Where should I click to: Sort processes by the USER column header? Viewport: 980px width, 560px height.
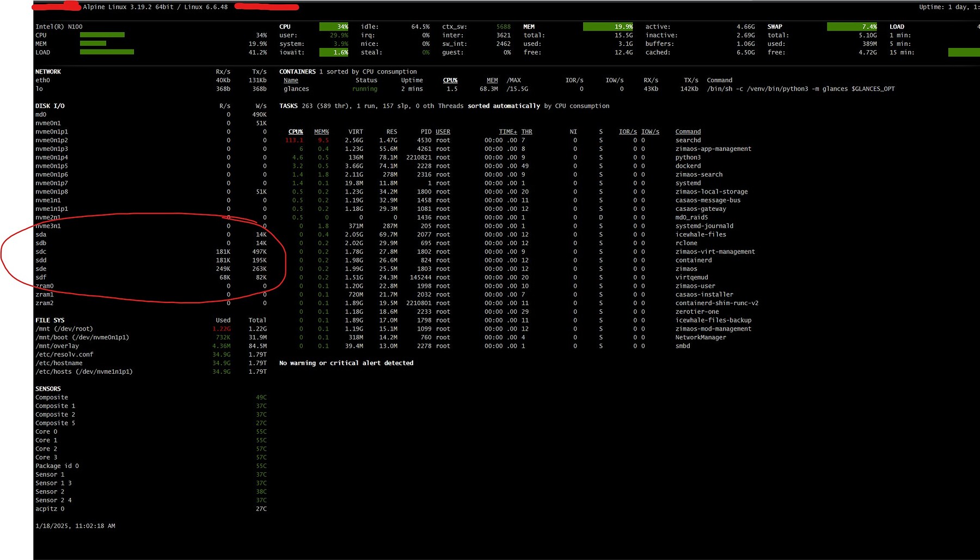443,132
